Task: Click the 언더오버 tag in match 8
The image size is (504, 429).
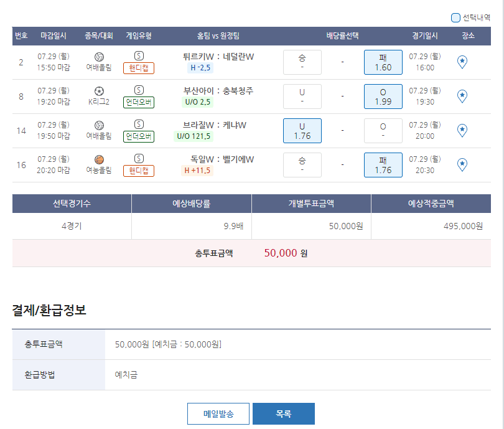Action: pyautogui.click(x=139, y=102)
